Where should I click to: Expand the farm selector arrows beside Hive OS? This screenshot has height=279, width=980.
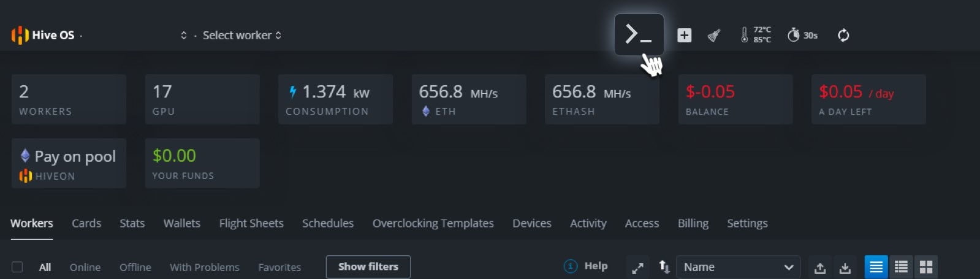point(184,36)
